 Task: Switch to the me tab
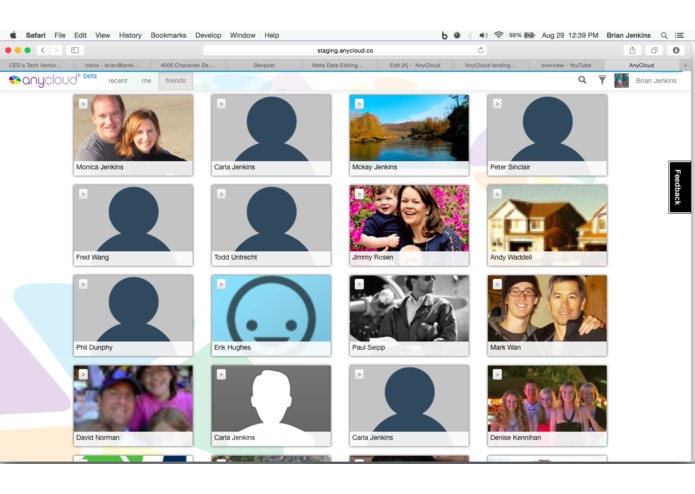[x=146, y=81]
